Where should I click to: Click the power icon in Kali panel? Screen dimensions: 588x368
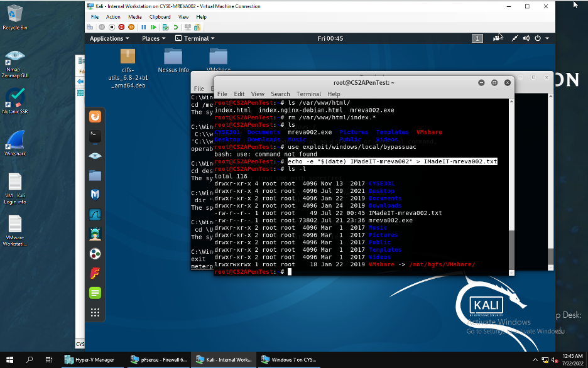[x=538, y=38]
